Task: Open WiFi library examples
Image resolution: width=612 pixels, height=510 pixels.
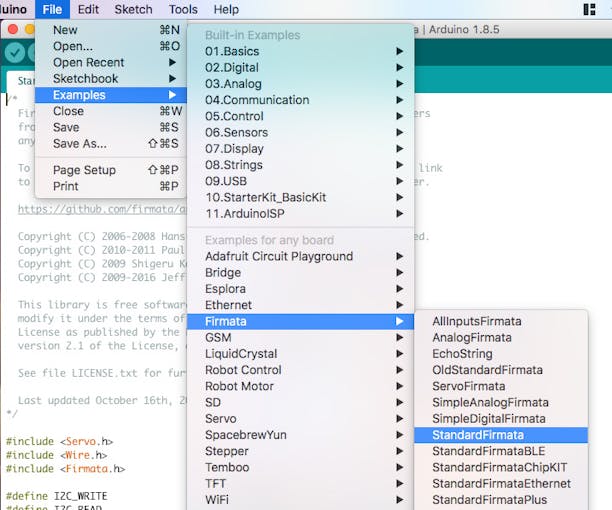Action: [x=301, y=500]
